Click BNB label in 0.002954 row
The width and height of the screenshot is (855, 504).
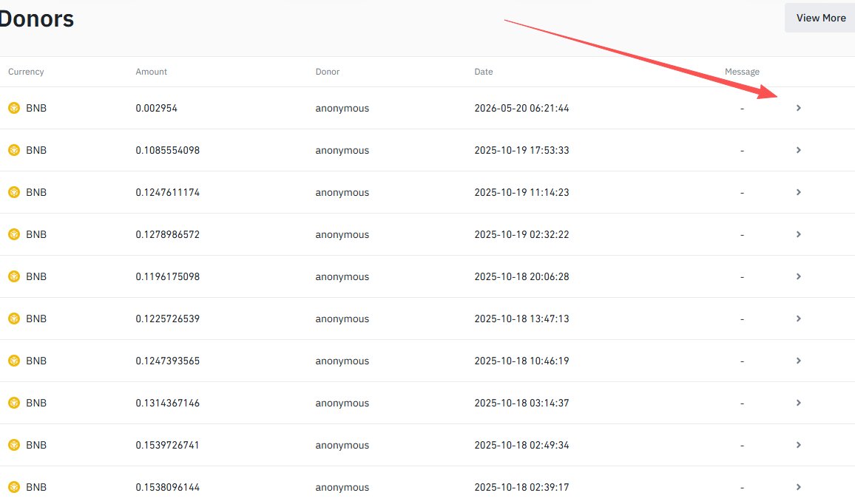(36, 108)
